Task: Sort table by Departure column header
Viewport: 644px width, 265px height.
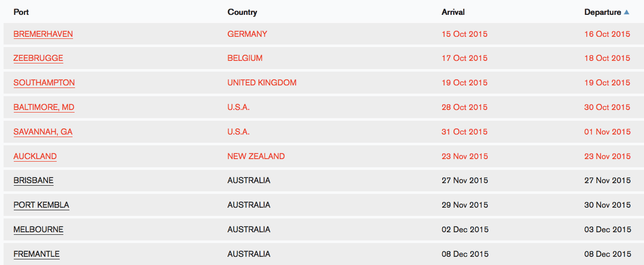Action: [x=603, y=12]
